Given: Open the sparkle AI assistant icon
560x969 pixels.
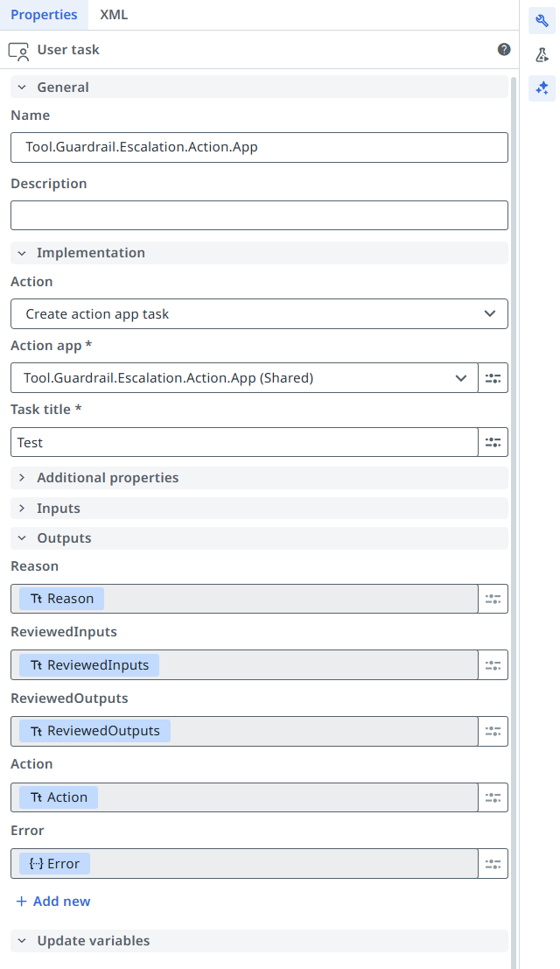Looking at the screenshot, I should 542,88.
